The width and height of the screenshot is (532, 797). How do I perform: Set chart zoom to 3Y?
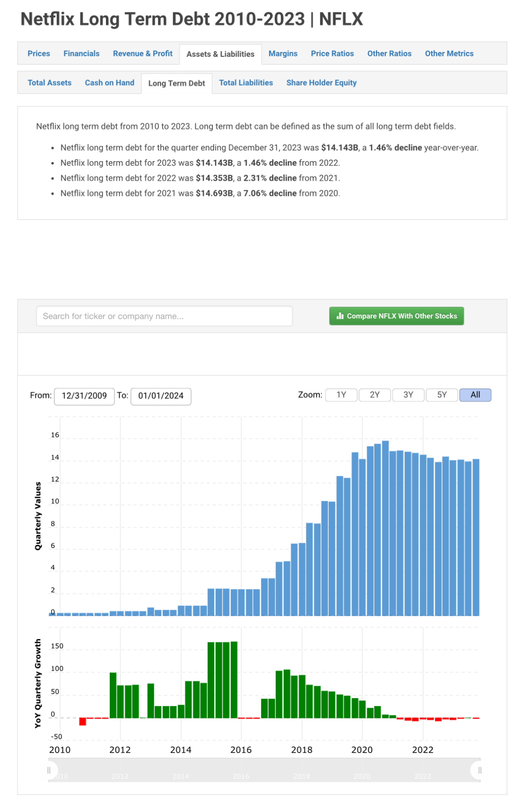(x=409, y=395)
